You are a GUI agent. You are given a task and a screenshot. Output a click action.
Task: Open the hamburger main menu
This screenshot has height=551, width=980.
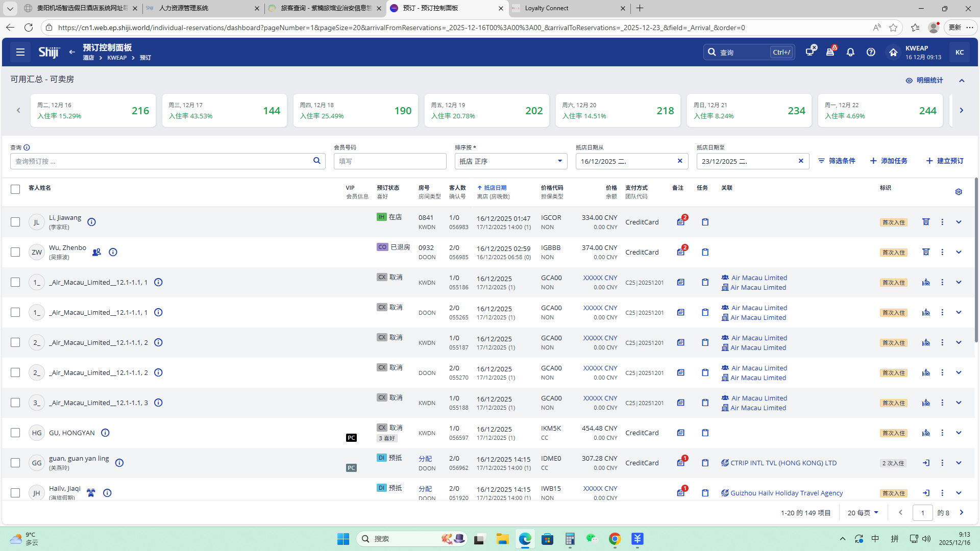point(20,52)
